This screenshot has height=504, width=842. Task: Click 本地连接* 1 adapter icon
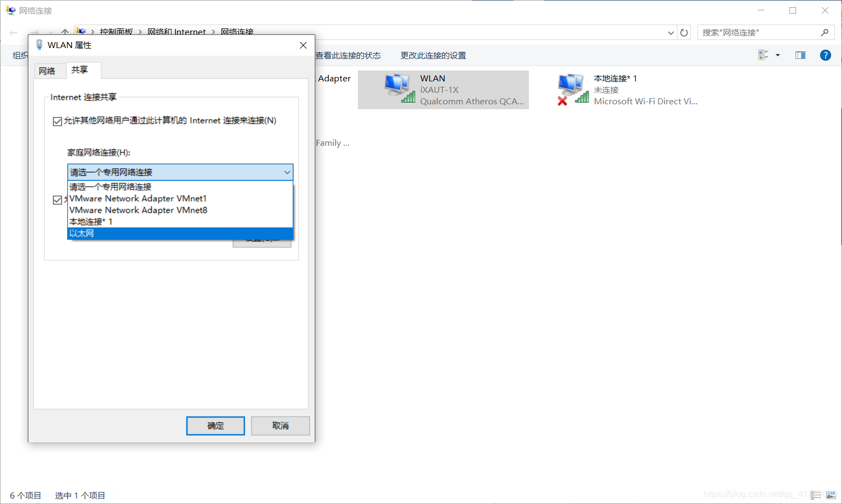click(573, 90)
